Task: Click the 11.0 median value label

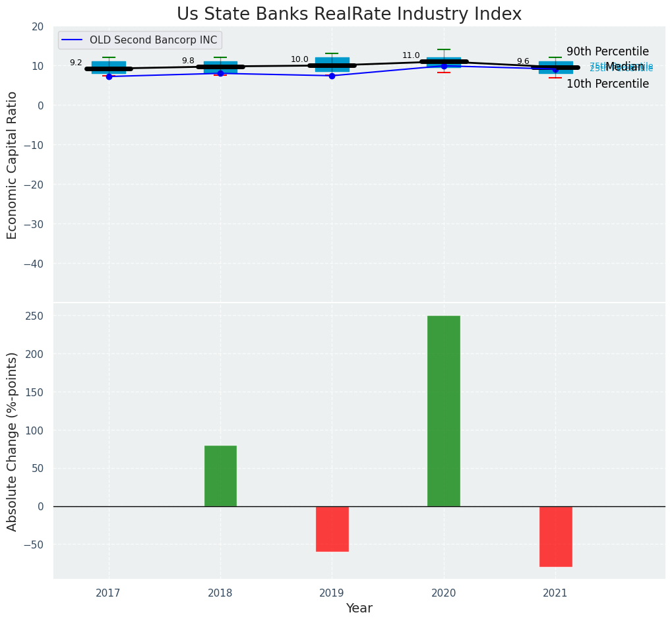Action: 411,55
